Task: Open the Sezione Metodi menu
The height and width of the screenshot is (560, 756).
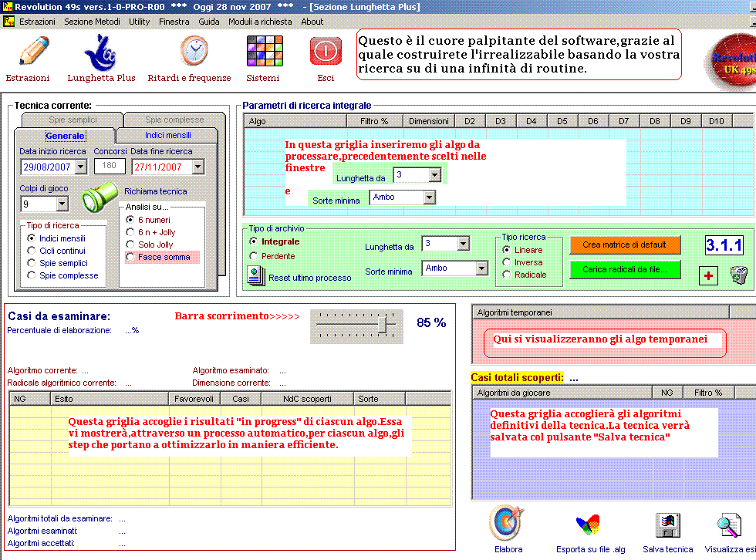Action: tap(92, 22)
